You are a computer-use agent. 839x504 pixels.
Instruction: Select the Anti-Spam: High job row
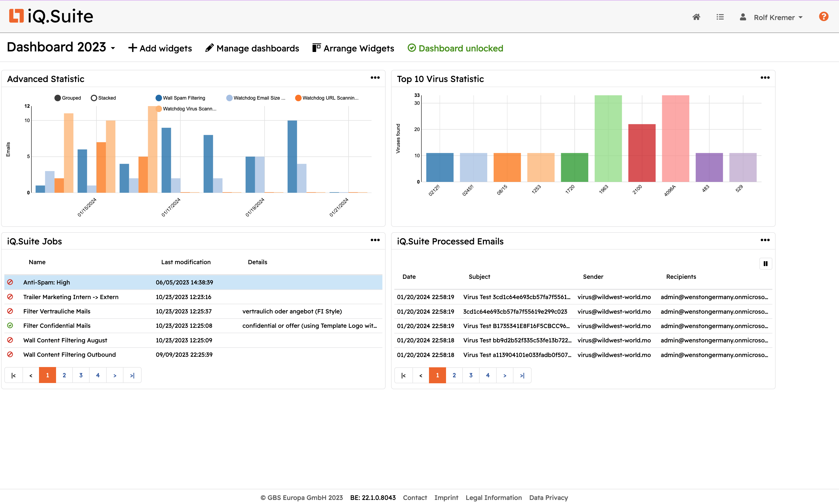click(x=193, y=282)
